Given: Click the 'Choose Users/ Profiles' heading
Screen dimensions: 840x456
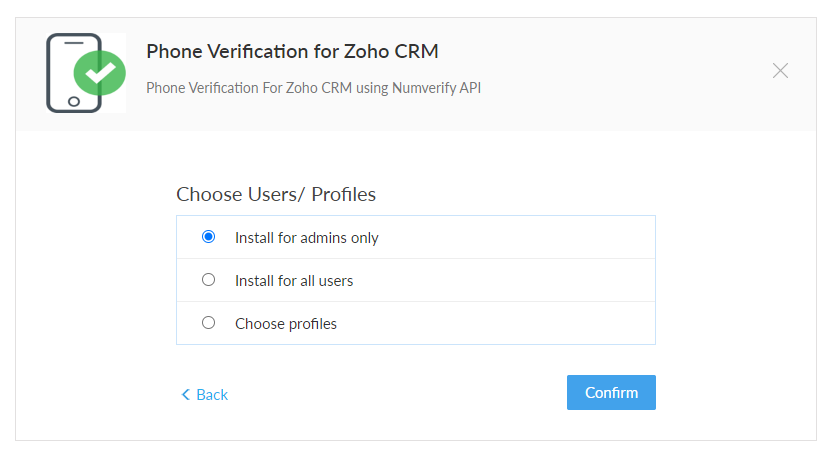Looking at the screenshot, I should 276,194.
